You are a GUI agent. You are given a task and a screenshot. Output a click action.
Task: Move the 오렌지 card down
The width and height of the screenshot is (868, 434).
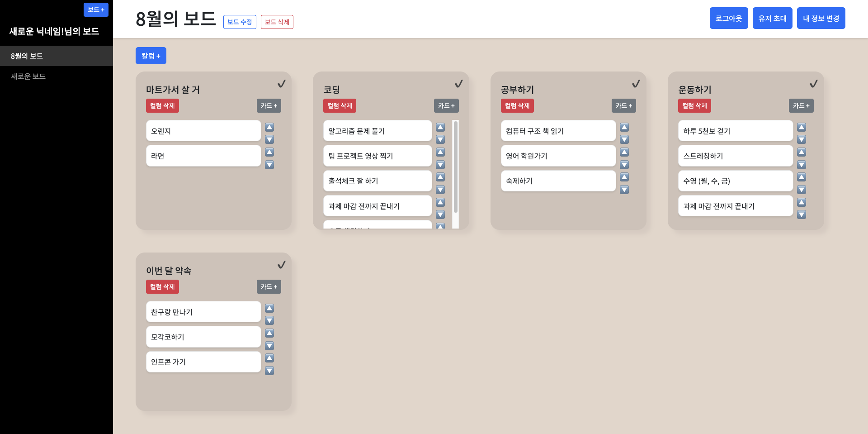tap(269, 139)
